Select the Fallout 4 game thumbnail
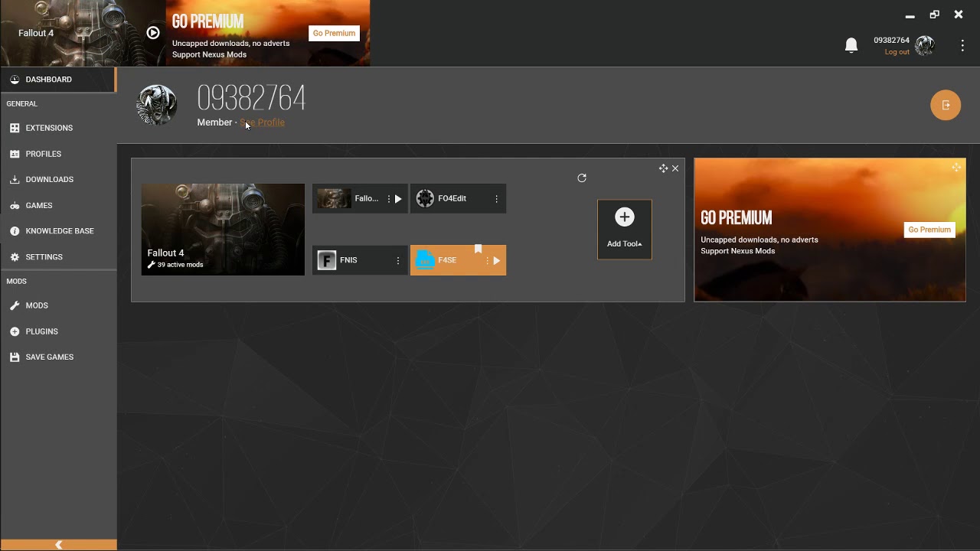The width and height of the screenshot is (980, 551). click(x=223, y=230)
